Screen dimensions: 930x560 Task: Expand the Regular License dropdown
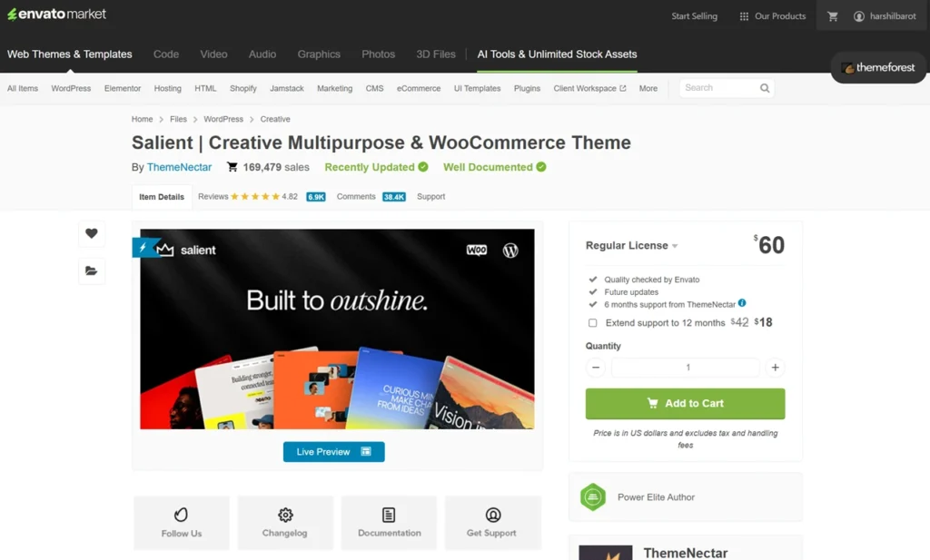632,245
